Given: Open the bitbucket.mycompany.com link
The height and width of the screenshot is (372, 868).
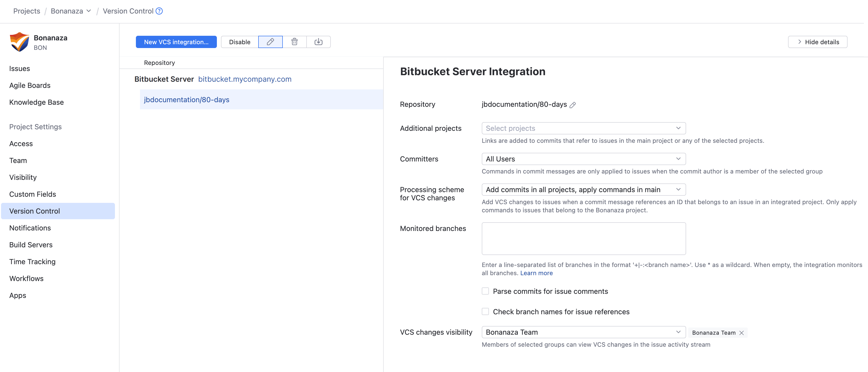Looking at the screenshot, I should pos(245,79).
